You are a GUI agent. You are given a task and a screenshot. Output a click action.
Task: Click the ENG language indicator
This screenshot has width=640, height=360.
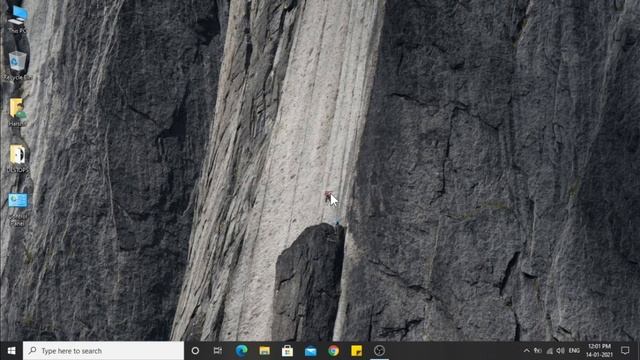[574, 351]
